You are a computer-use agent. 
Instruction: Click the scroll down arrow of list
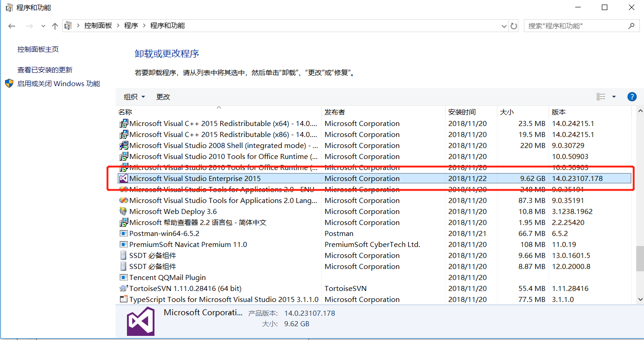(640, 299)
